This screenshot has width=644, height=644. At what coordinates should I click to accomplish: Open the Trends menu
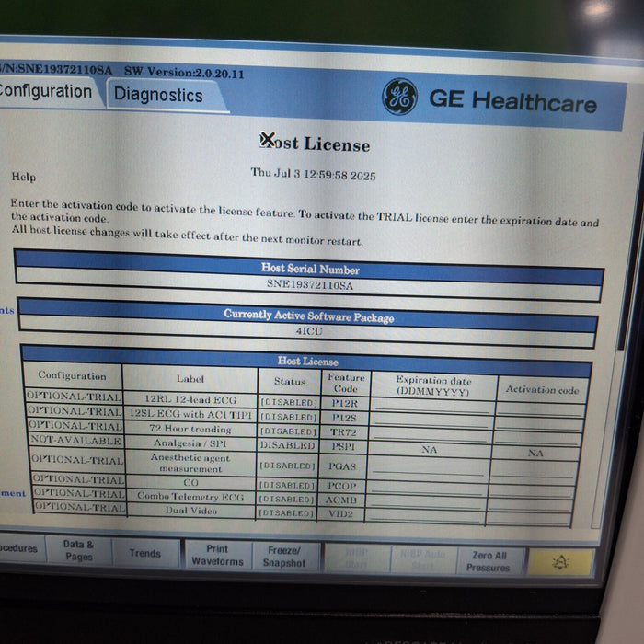[145, 553]
